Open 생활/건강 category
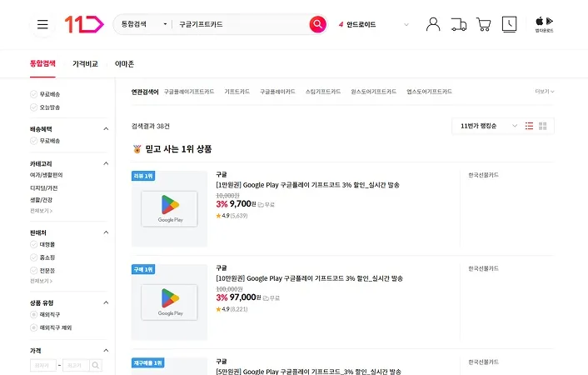588x375 pixels. [x=42, y=200]
